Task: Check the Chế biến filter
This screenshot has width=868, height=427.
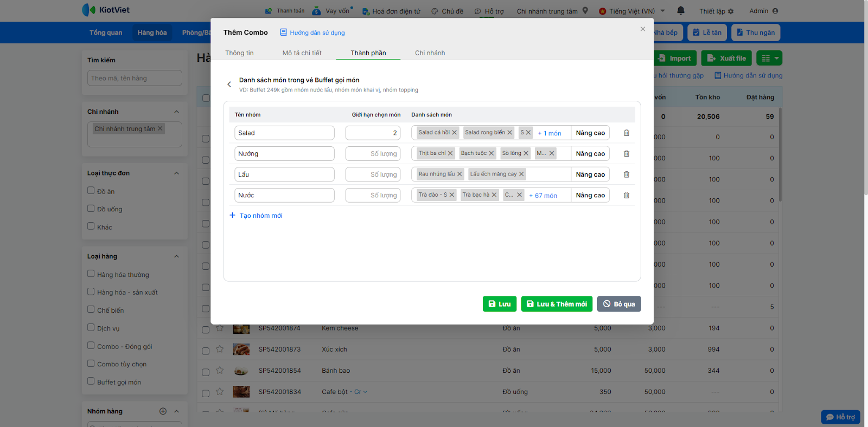Action: click(x=91, y=309)
